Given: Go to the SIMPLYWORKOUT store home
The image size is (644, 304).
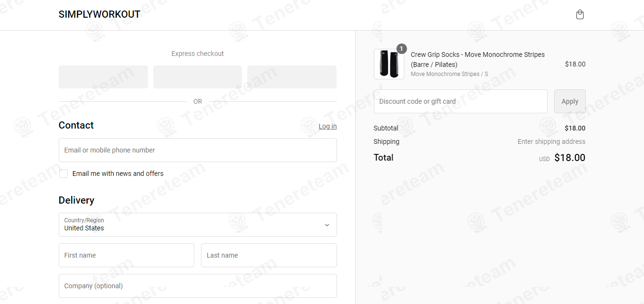Looking at the screenshot, I should coord(99,14).
